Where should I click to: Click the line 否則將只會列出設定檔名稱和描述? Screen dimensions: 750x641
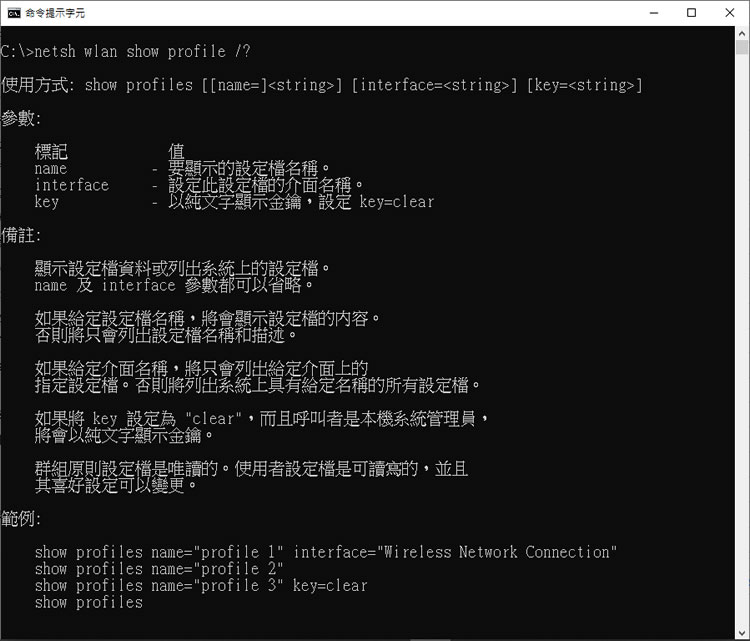(165, 335)
